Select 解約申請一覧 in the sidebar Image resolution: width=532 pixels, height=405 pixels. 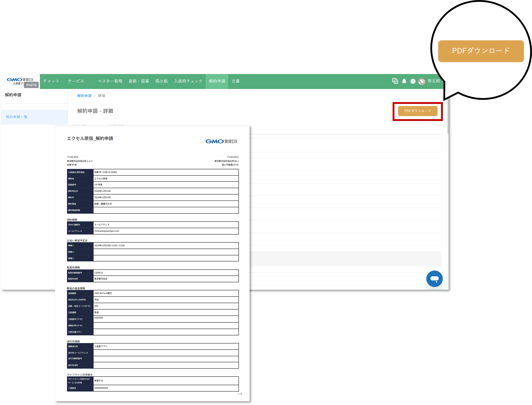pos(17,117)
